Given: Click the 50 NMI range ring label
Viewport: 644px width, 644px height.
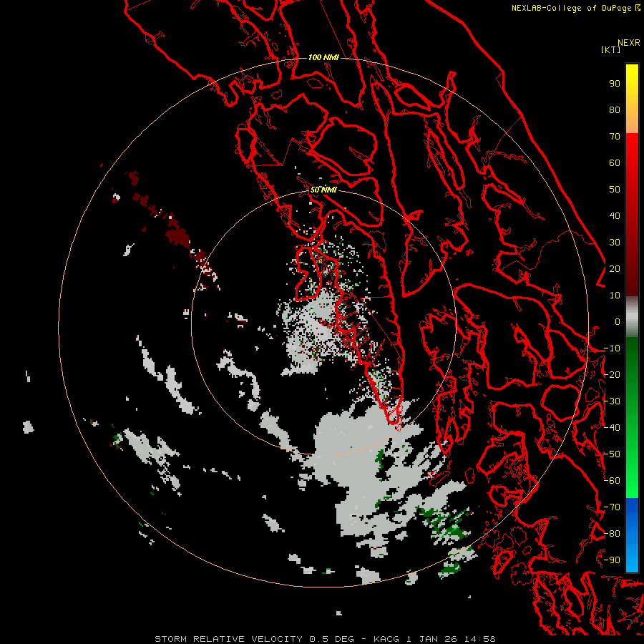Looking at the screenshot, I should [x=323, y=190].
